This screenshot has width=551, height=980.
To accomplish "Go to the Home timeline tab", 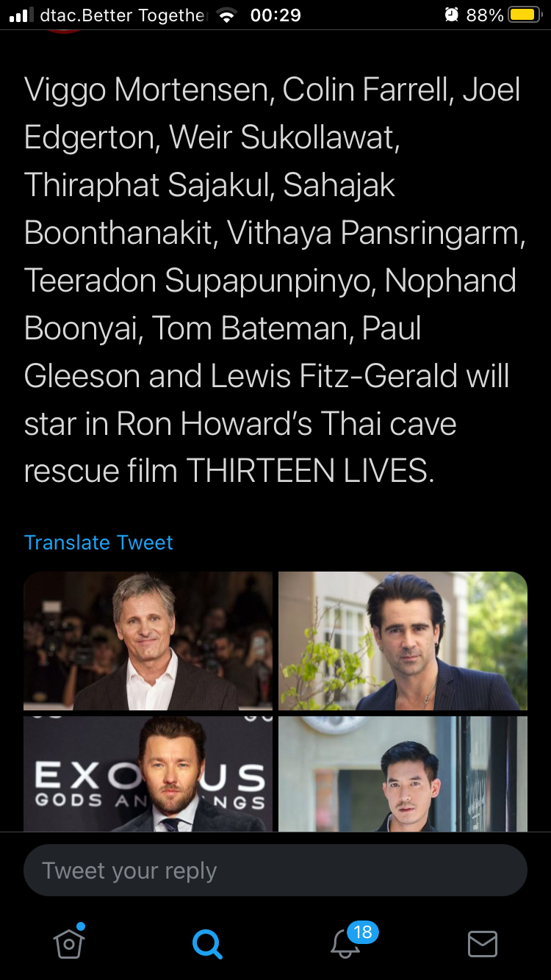I will tap(69, 943).
